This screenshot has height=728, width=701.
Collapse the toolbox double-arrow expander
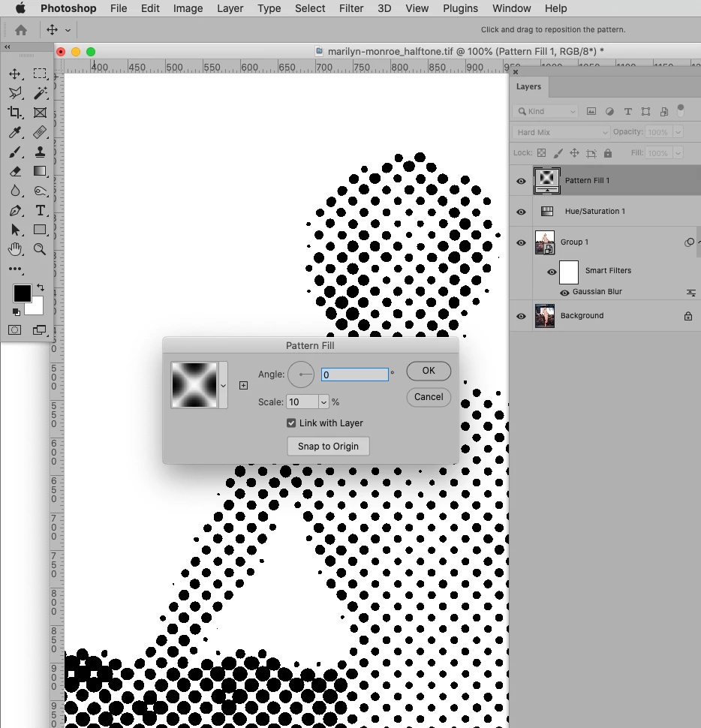tap(8, 47)
